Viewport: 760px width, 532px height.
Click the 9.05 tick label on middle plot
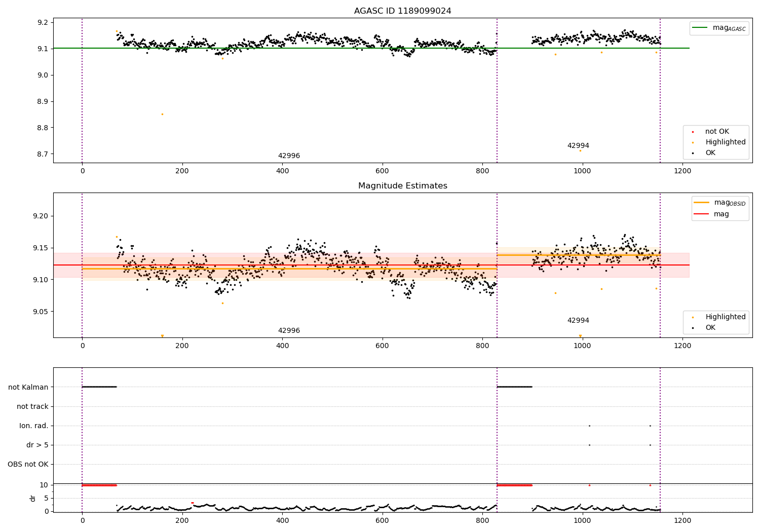41,312
